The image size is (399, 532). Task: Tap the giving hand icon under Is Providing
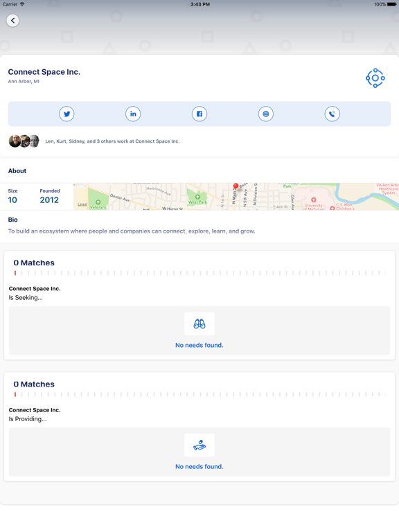199,445
